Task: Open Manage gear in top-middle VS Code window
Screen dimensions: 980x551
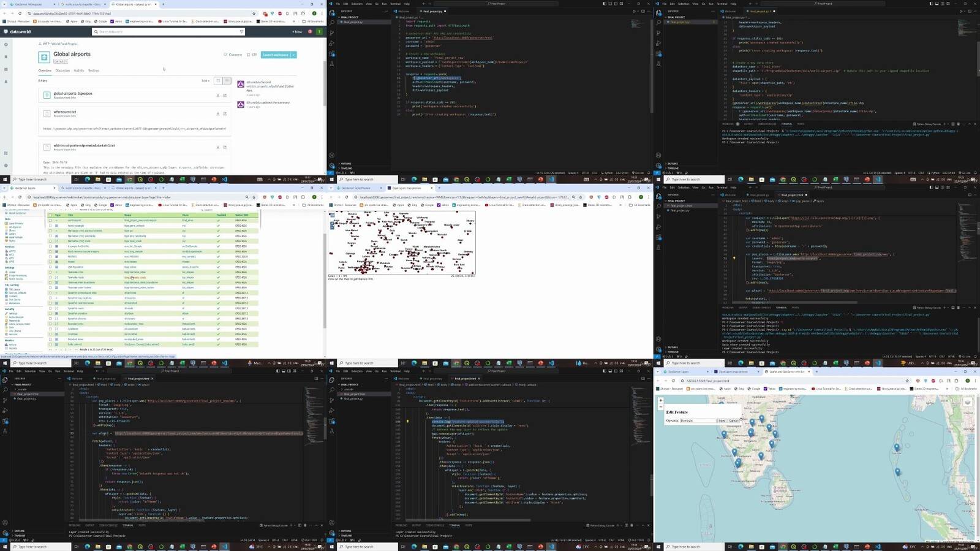Action: point(332,165)
